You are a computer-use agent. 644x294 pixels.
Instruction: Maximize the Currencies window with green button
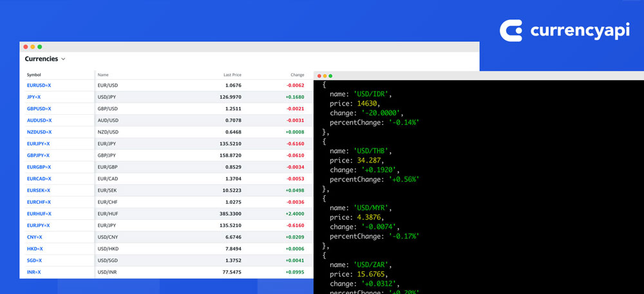pyautogui.click(x=40, y=47)
